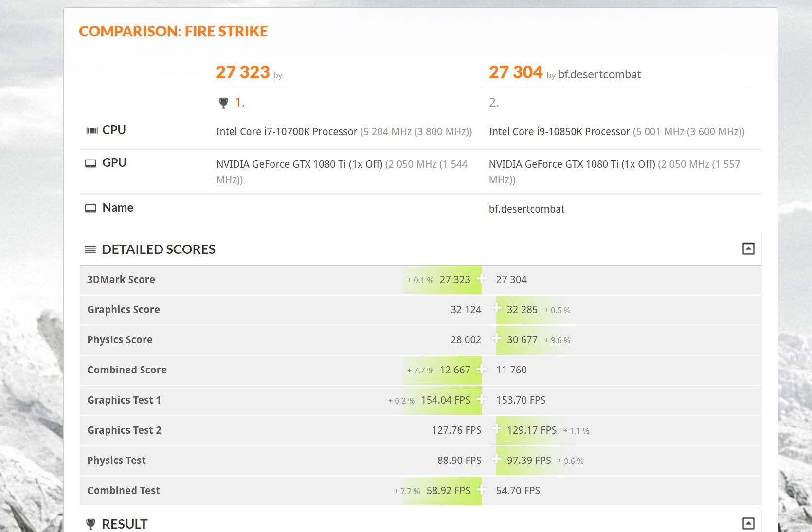
Task: Click 129.17 FPS Graphics Test 2 value
Action: [532, 430]
